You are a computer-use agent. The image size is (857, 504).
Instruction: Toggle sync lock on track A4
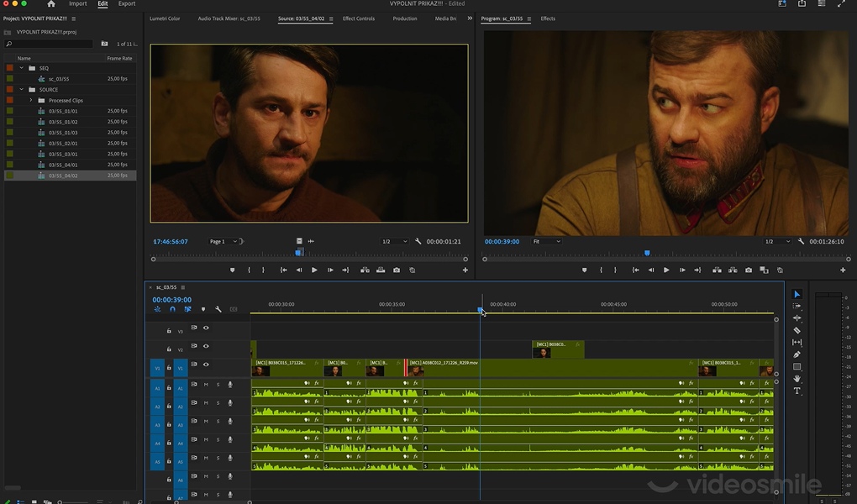[194, 439]
